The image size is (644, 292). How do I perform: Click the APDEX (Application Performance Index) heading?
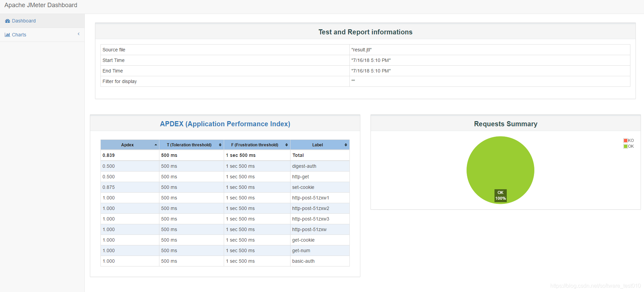tap(225, 124)
